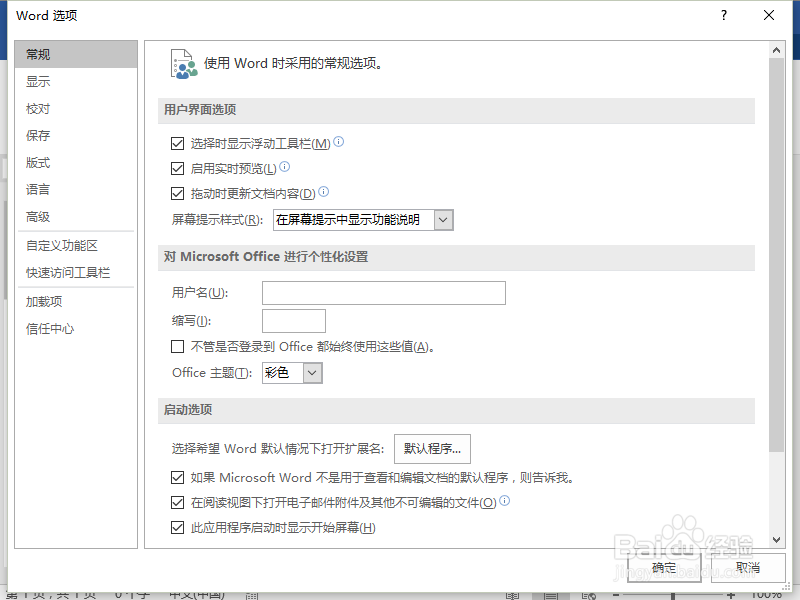This screenshot has width=800, height=600.
Task: Click info icon next to 拖动时更新文档内容
Action: (x=323, y=191)
